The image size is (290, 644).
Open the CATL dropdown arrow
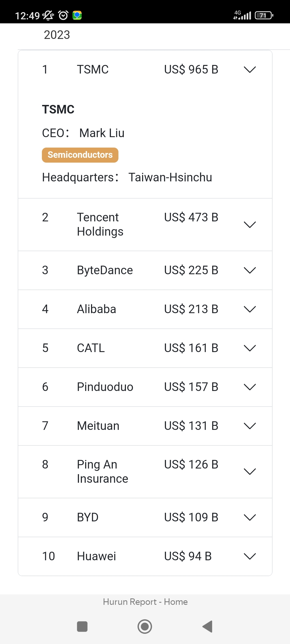(250, 348)
